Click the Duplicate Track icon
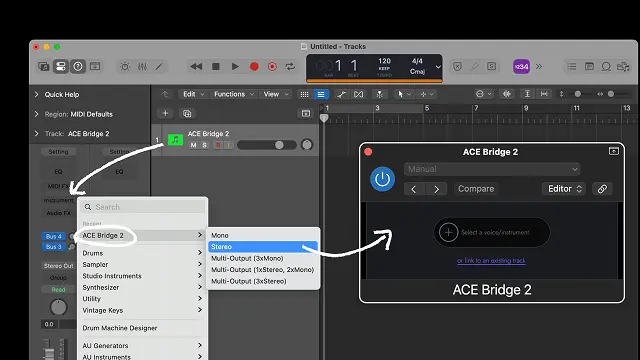The width and height of the screenshot is (640, 360). pos(187,113)
